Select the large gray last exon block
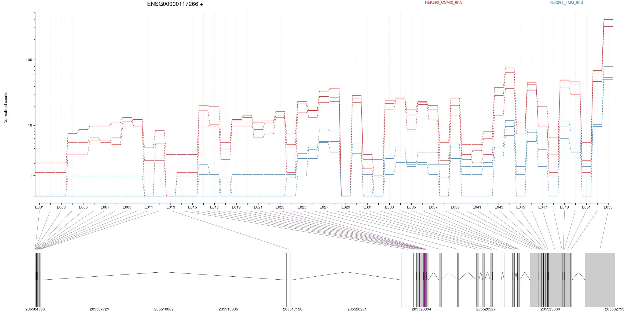 point(600,280)
